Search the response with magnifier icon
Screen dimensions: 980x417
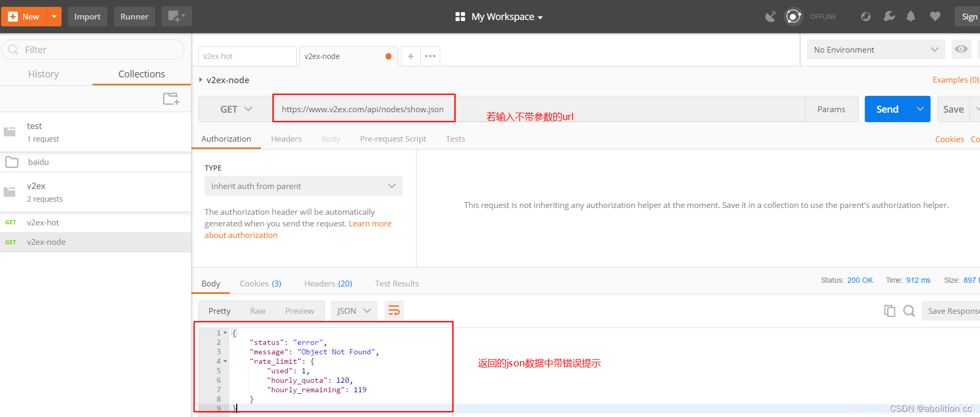(909, 311)
